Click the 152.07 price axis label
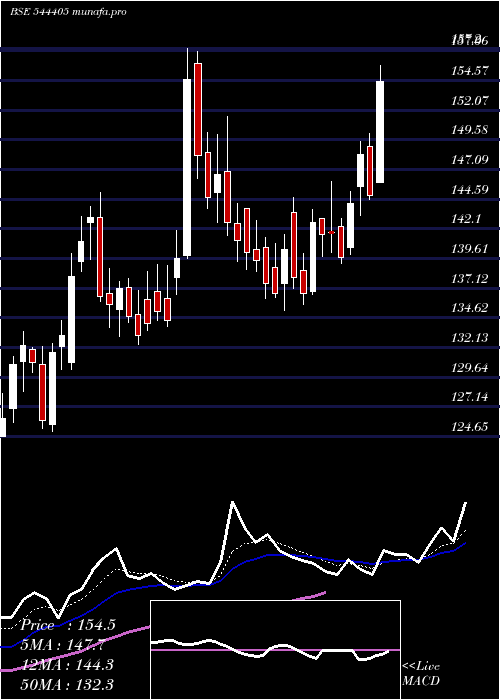500x700 pixels. point(470,100)
